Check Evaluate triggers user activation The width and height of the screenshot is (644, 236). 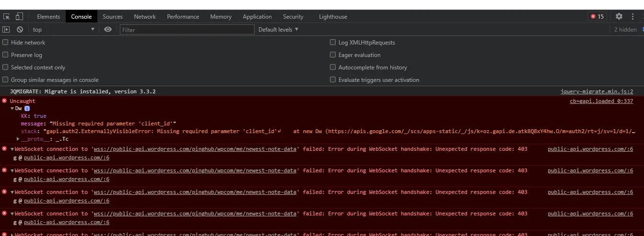(333, 79)
